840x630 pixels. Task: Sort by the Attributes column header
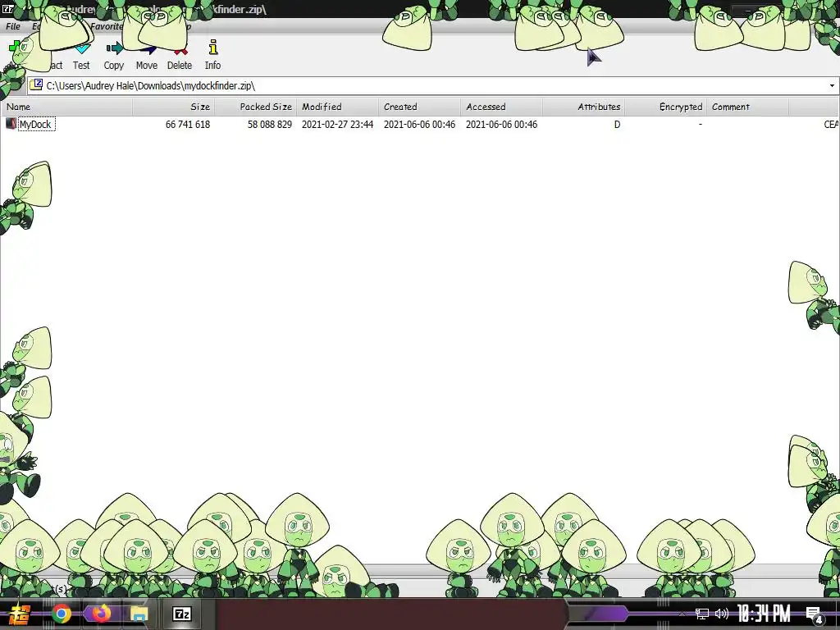[583, 107]
